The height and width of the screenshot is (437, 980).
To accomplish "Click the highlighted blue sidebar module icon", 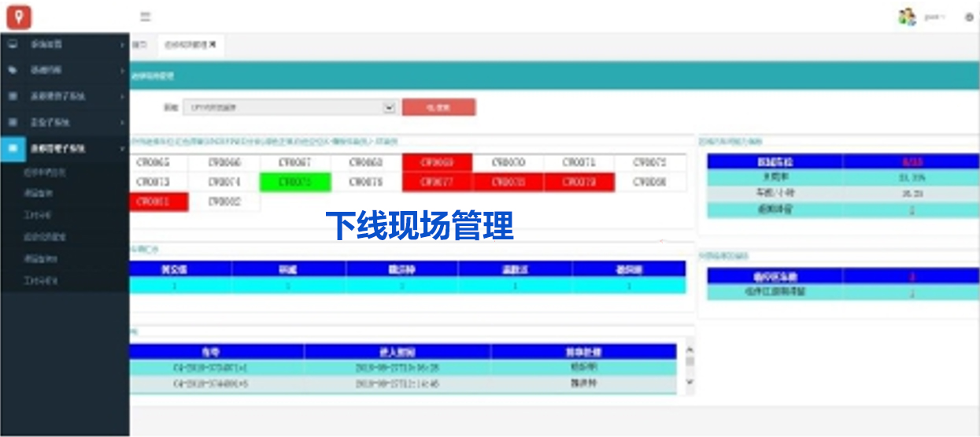I will (13, 147).
